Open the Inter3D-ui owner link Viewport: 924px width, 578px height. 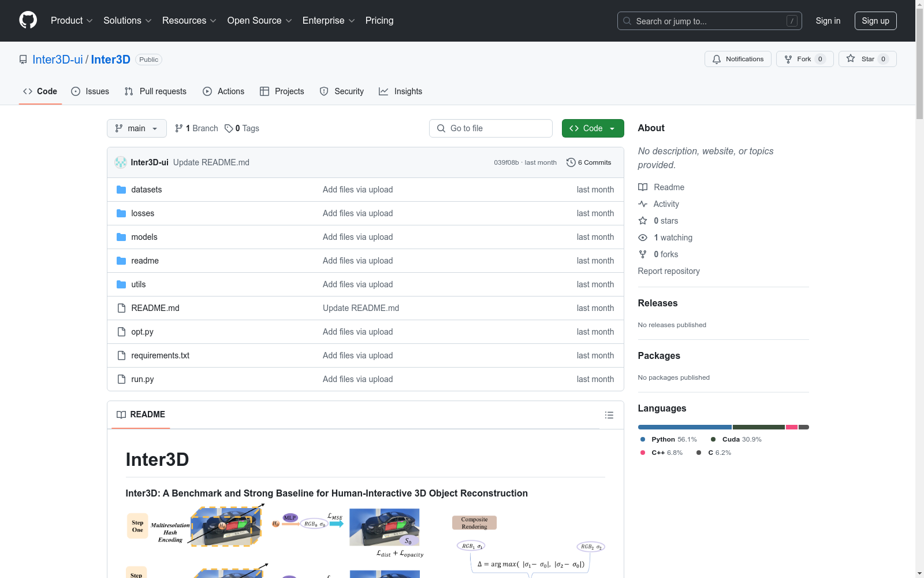[58, 60]
